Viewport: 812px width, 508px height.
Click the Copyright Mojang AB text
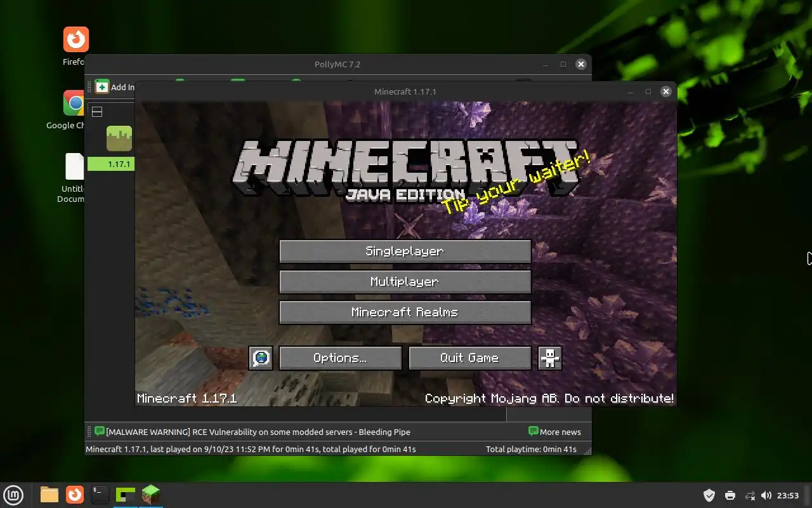point(549,398)
